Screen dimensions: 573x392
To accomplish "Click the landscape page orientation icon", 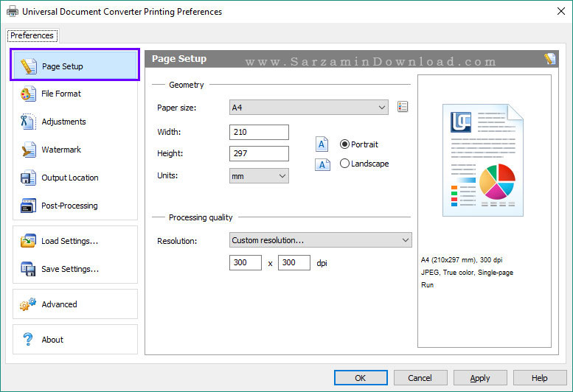I will click(x=322, y=164).
